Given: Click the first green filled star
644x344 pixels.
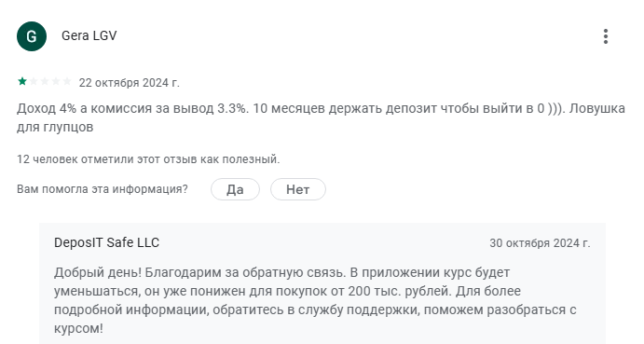Looking at the screenshot, I should coord(22,81).
